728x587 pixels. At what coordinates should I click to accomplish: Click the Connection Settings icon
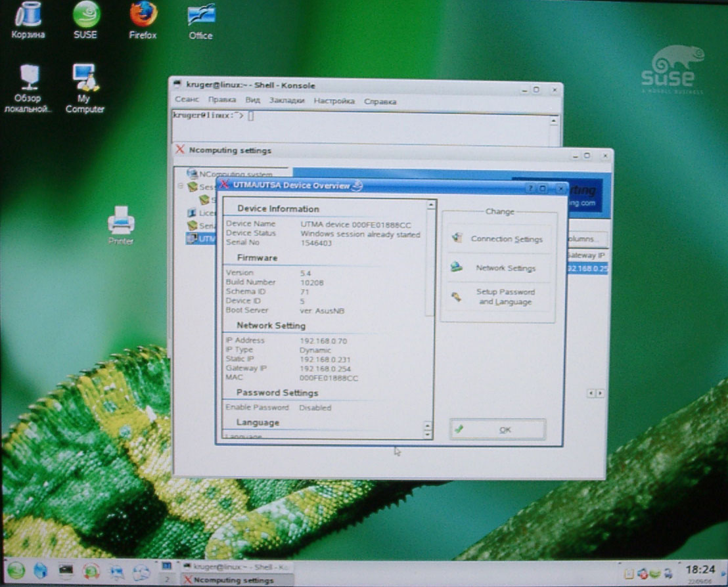pos(457,238)
